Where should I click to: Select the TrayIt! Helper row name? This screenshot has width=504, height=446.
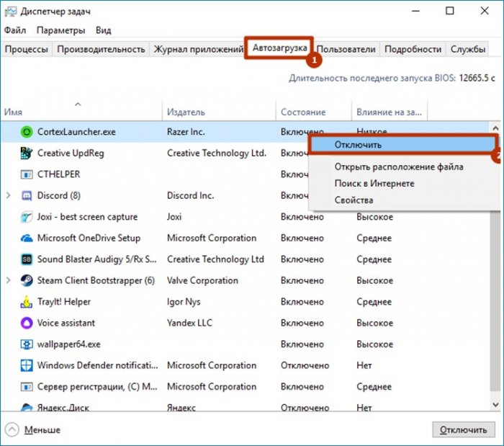[64, 302]
